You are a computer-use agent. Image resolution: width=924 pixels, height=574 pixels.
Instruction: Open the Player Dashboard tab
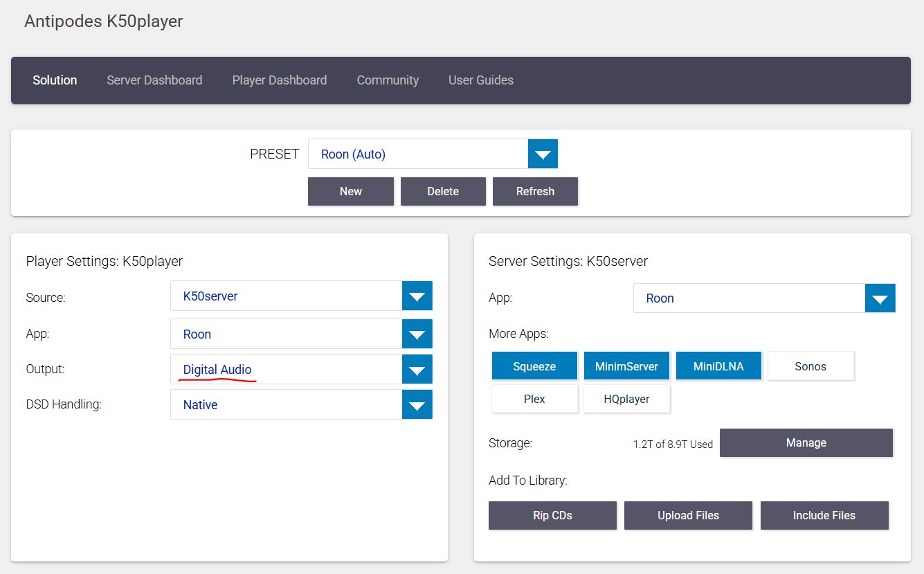280,80
